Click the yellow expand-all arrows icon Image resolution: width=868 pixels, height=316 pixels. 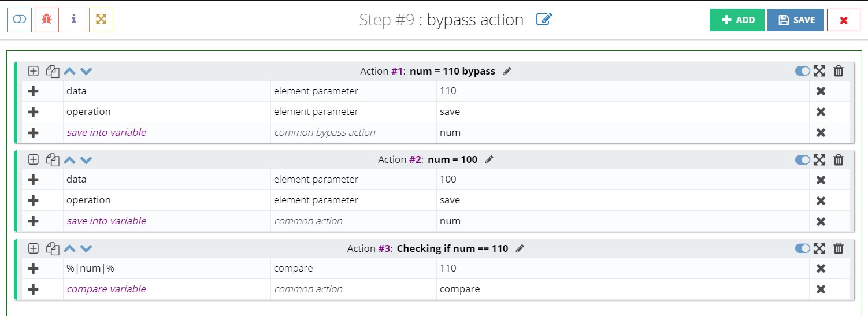click(x=101, y=20)
